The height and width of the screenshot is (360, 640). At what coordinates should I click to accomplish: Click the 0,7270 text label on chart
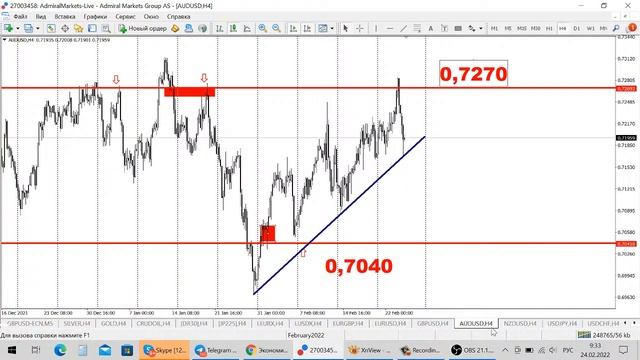coord(473,74)
